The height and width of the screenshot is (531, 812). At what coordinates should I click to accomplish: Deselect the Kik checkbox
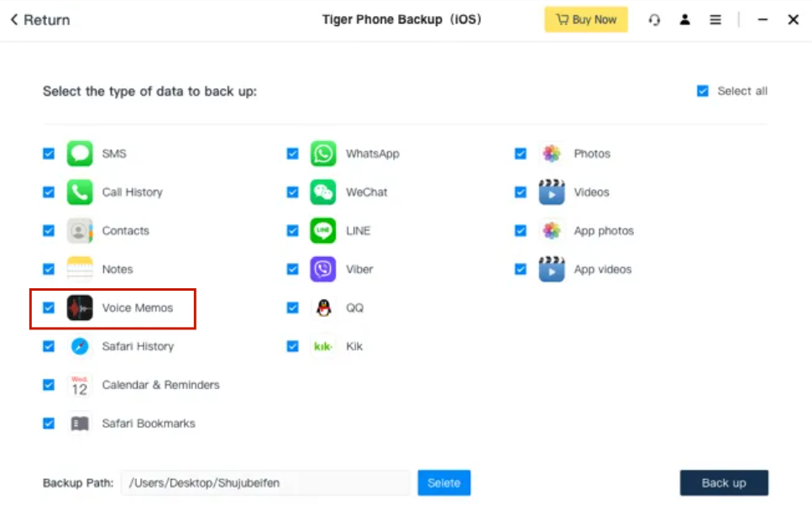pos(292,346)
